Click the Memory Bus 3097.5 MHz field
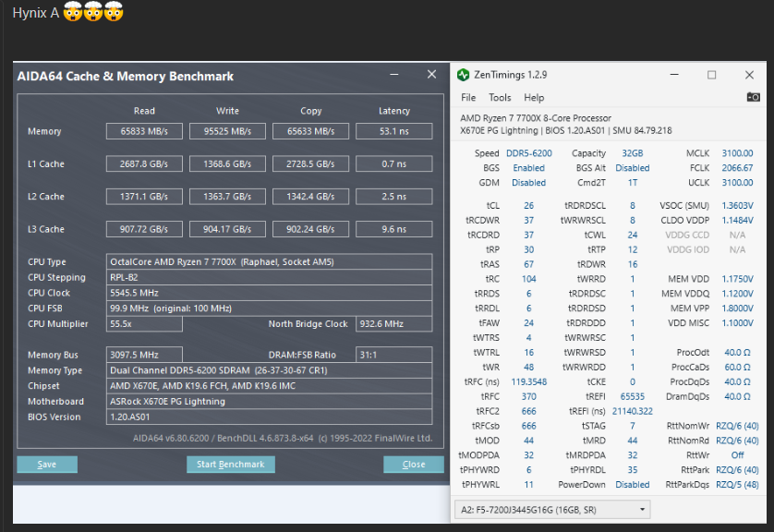Screen dimensions: 774x532 pyautogui.click(x=144, y=355)
